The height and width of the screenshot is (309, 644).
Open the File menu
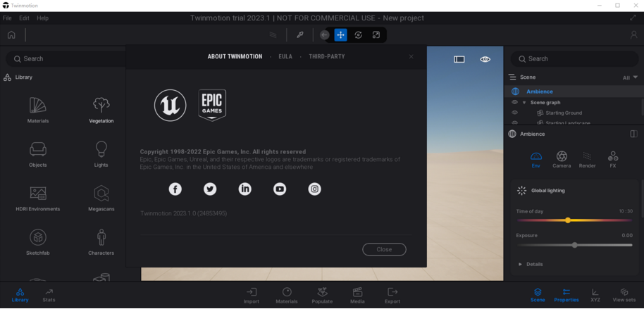point(7,18)
